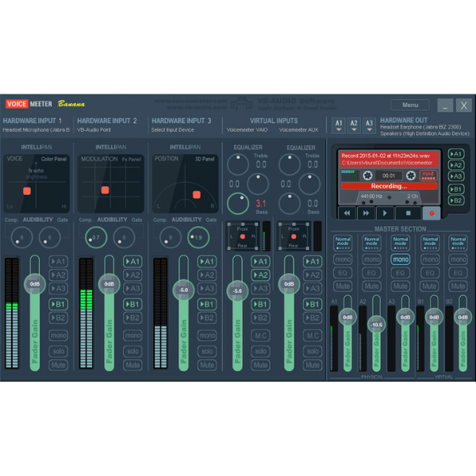Toggle mono on Hardware Input 1
This screenshot has width=476, height=476.
point(58,336)
